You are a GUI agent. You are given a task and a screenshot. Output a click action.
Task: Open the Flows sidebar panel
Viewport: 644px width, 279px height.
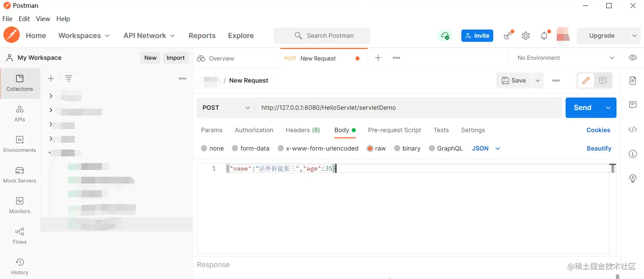(x=20, y=236)
